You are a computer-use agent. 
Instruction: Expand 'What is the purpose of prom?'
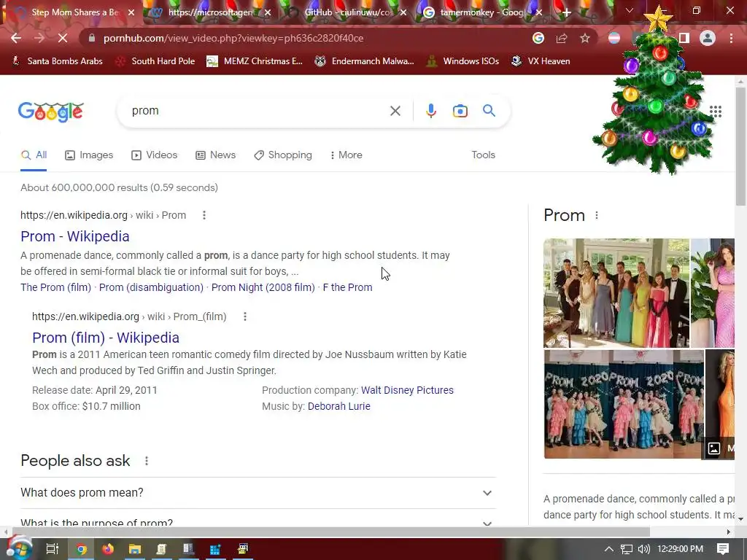(258, 519)
